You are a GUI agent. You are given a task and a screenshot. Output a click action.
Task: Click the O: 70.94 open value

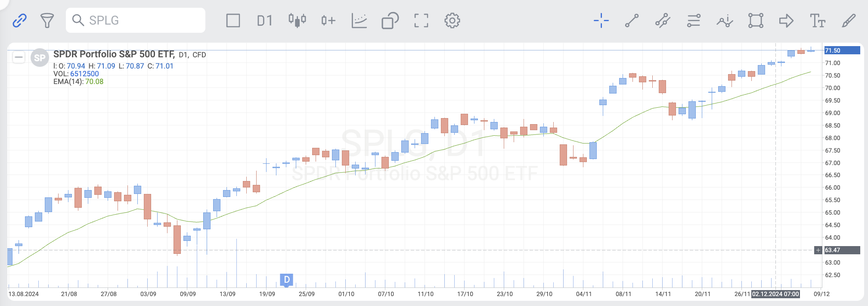pos(72,66)
